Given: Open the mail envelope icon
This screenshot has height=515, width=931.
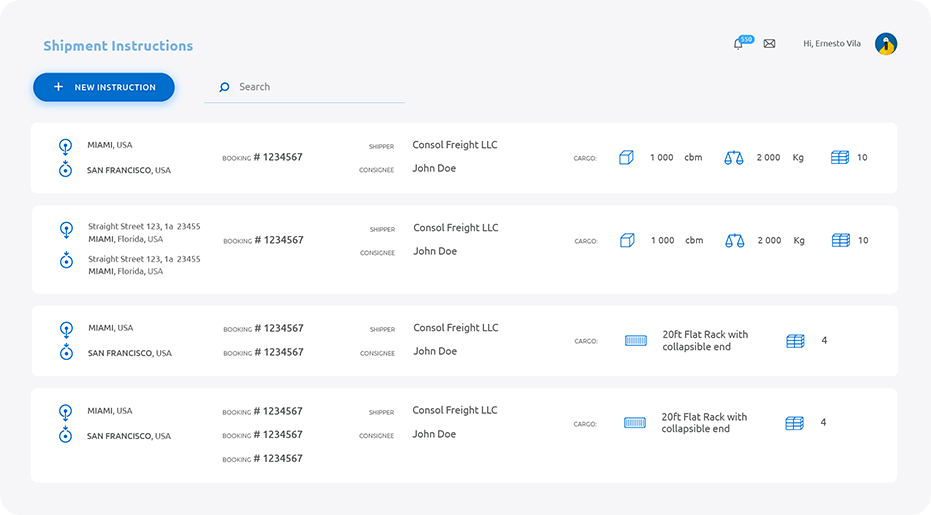Looking at the screenshot, I should 769,44.
